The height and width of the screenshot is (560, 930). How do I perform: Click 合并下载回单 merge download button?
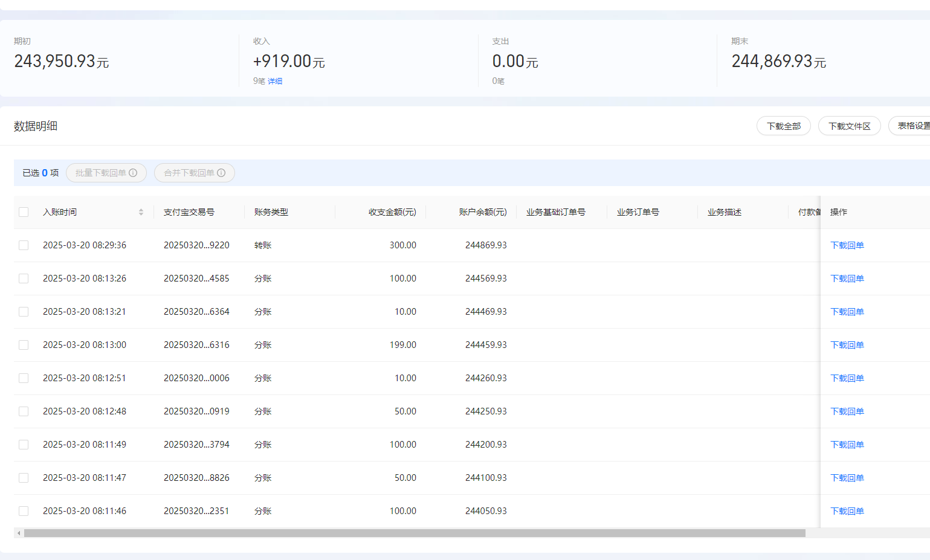195,173
